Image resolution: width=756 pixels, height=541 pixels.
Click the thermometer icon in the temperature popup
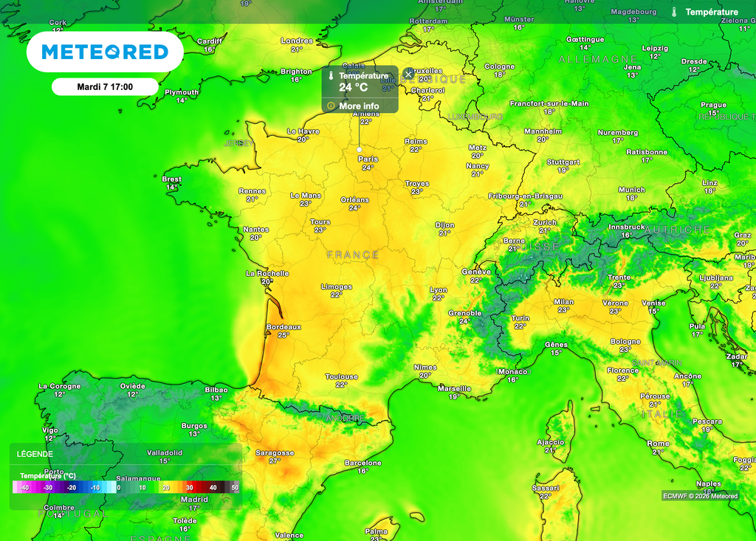(x=331, y=77)
